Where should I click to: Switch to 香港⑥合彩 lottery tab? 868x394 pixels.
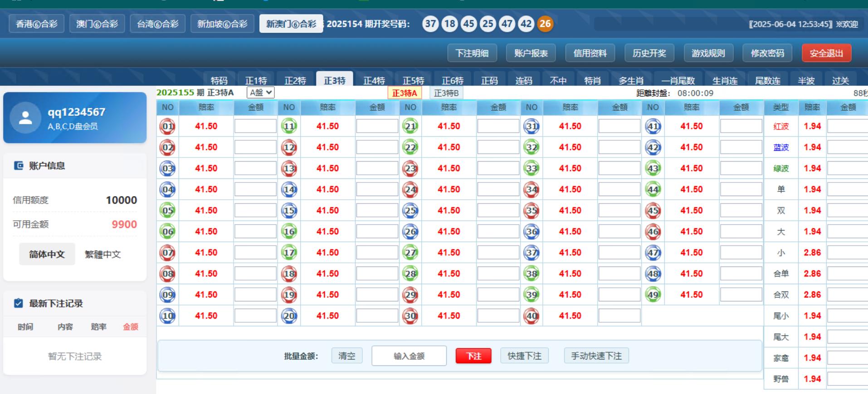click(x=36, y=24)
